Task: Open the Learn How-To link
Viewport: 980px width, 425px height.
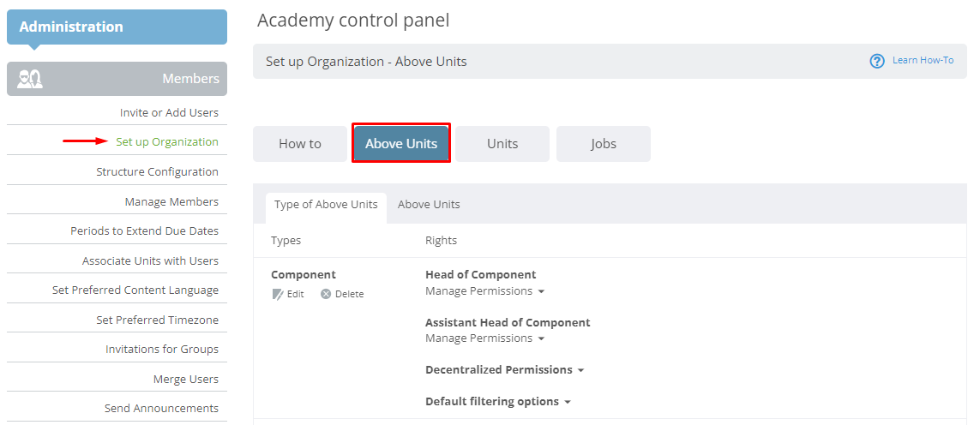Action: coord(923,61)
